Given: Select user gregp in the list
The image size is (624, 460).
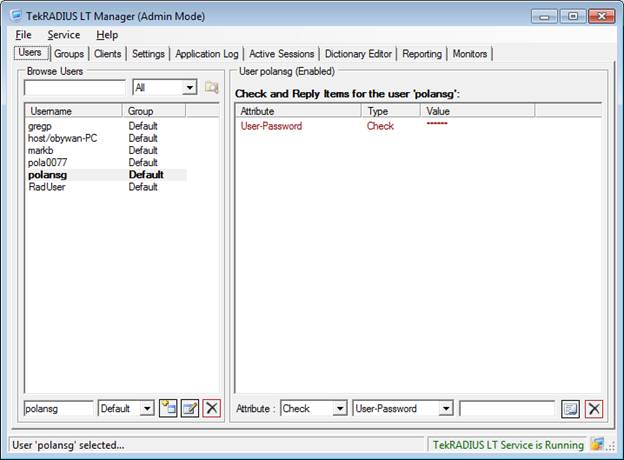Looking at the screenshot, I should (x=105, y=126).
